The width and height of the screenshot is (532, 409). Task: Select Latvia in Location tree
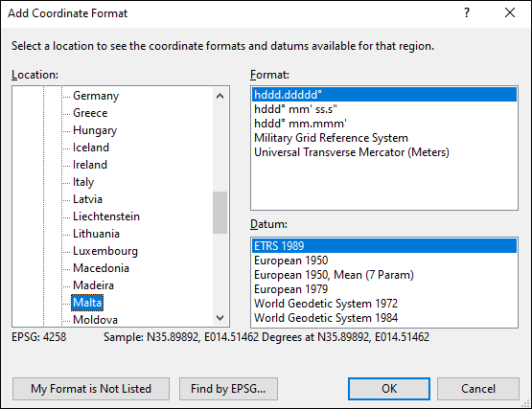(87, 199)
